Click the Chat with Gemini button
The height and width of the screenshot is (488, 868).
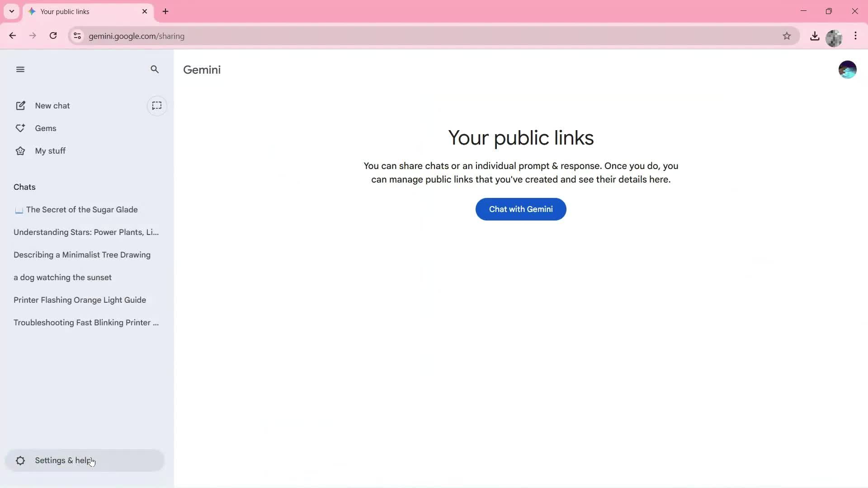click(520, 209)
